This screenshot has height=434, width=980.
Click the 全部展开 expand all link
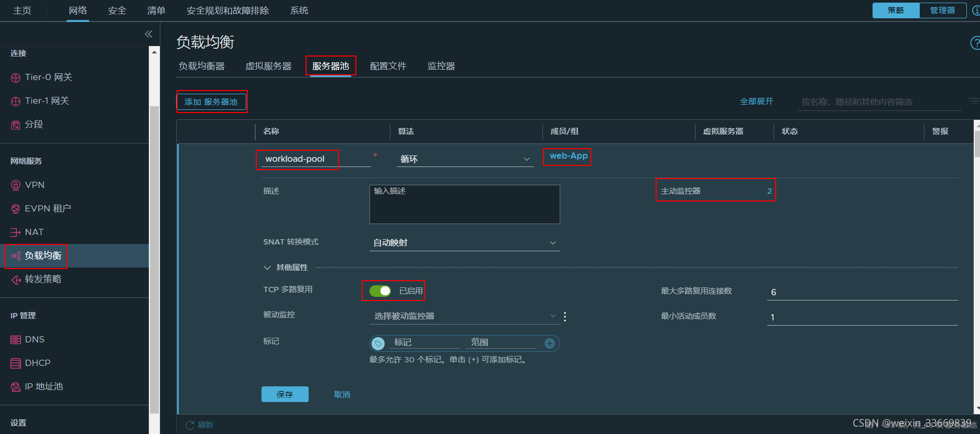tap(756, 102)
